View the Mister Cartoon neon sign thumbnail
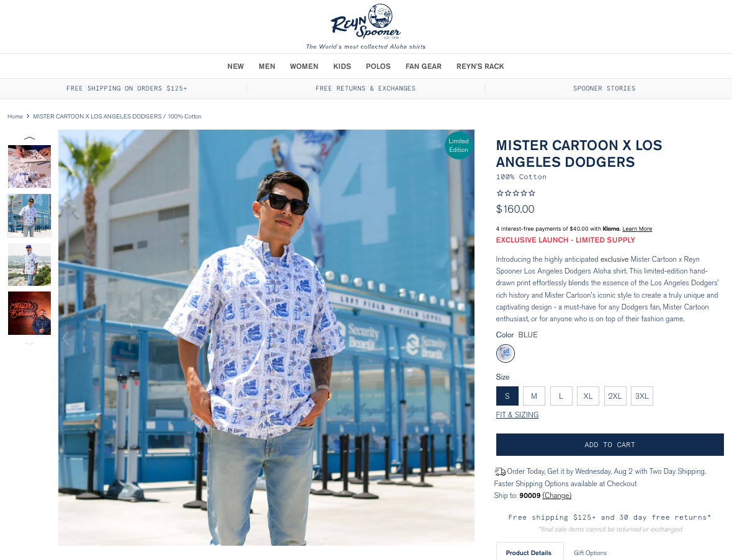732x560 pixels. tap(29, 313)
